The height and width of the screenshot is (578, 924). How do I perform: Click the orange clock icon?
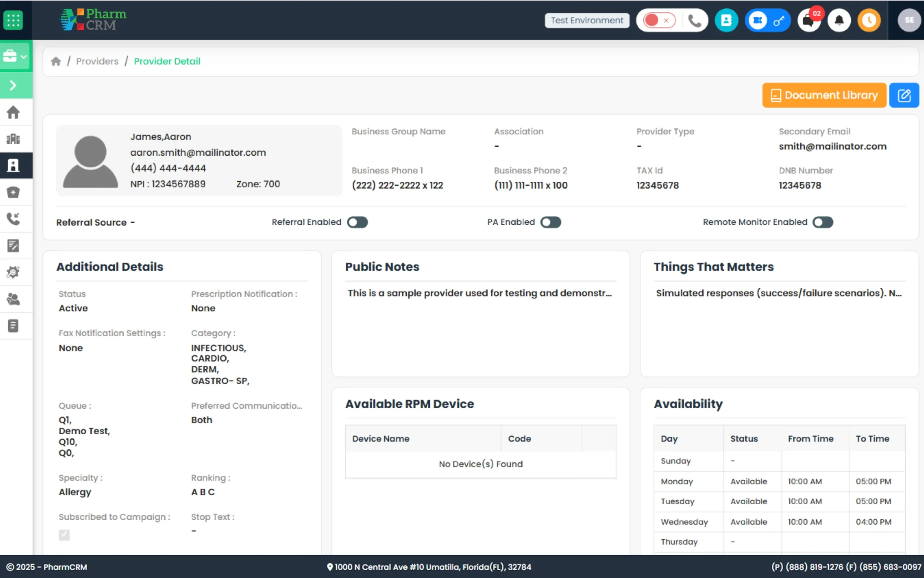coord(869,20)
